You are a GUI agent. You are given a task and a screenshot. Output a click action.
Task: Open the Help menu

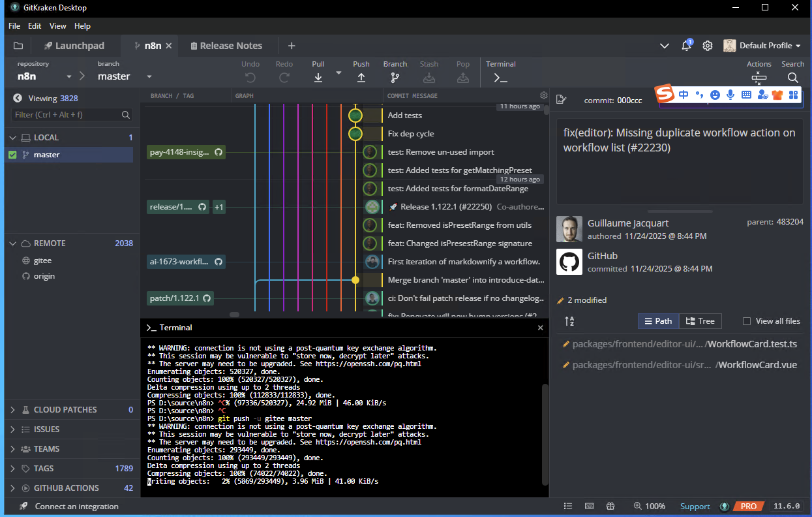click(83, 26)
